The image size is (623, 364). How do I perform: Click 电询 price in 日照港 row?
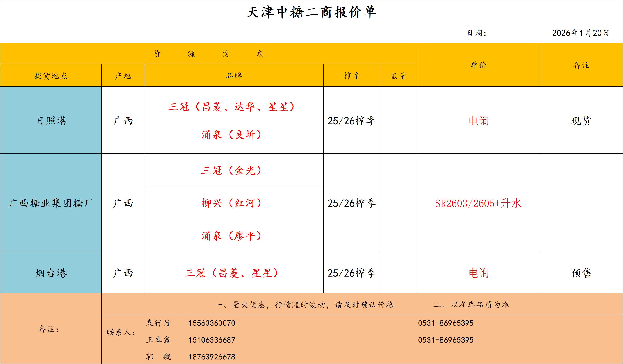click(479, 121)
